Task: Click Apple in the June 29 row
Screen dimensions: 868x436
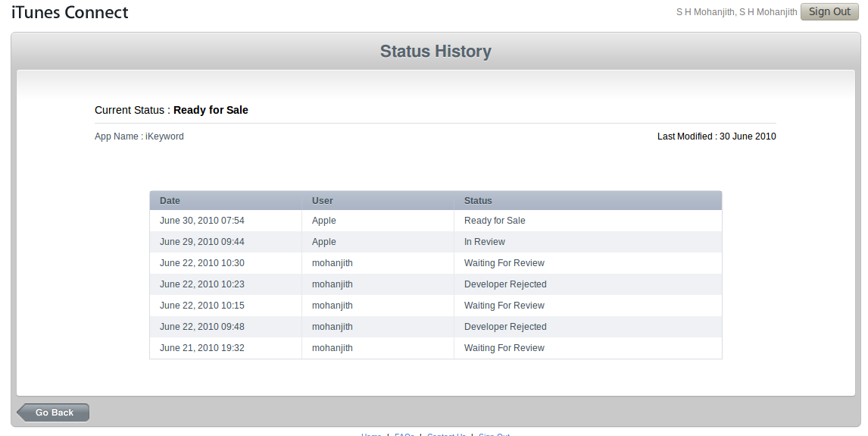Action: click(x=324, y=242)
